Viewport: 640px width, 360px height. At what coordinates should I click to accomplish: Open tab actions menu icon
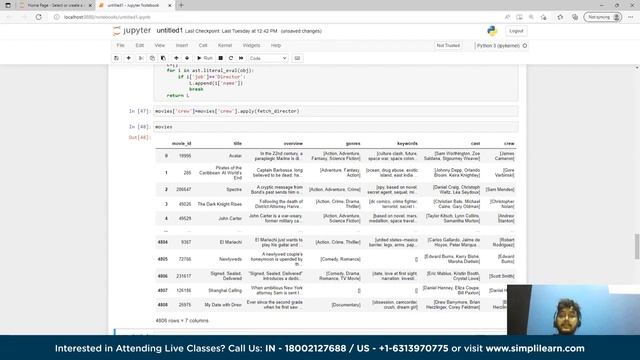coord(8,6)
